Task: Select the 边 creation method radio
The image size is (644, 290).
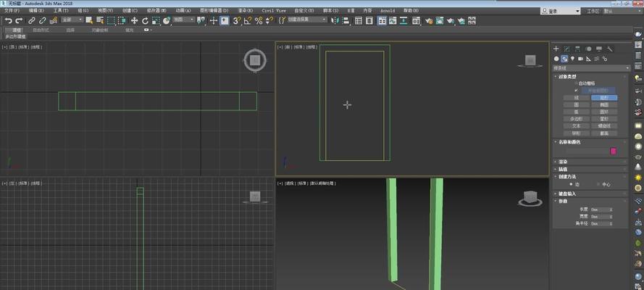Action: pyautogui.click(x=571, y=184)
